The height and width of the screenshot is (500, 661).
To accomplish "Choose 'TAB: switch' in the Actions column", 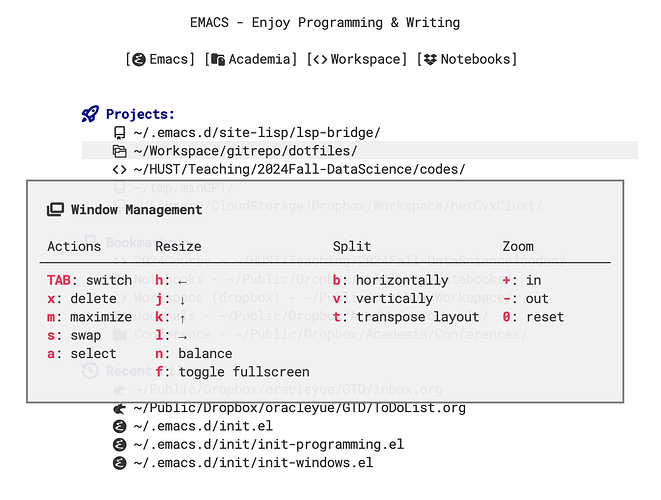I will tap(89, 281).
